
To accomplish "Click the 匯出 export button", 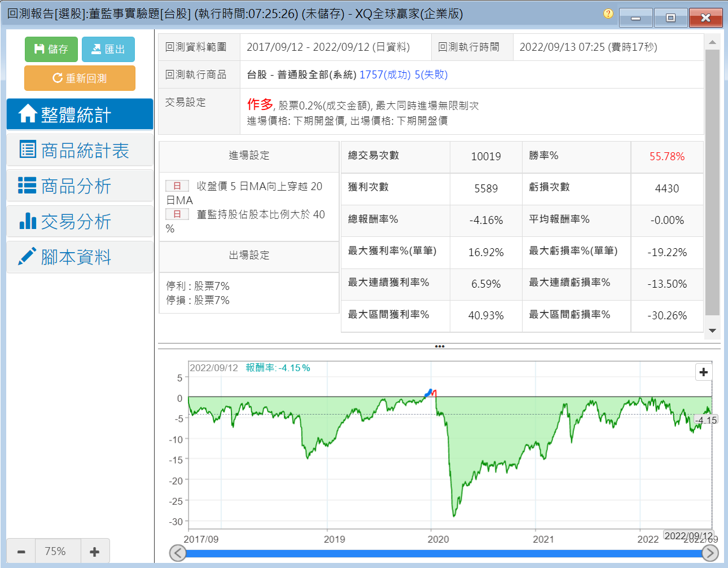I will click(x=108, y=49).
